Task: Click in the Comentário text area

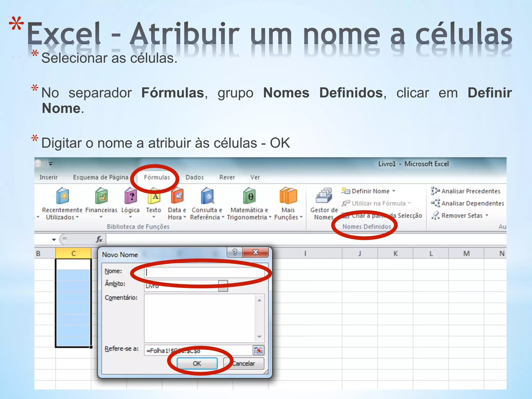Action: pos(200,318)
